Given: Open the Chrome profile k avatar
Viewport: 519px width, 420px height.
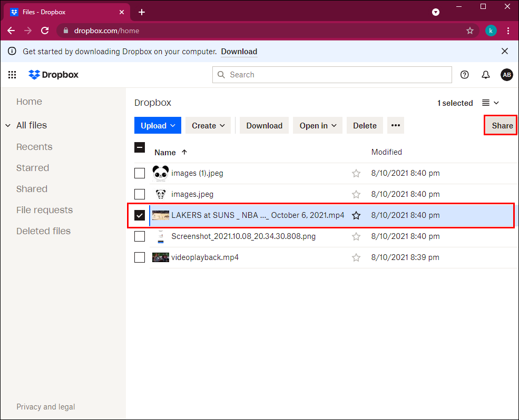Looking at the screenshot, I should [x=491, y=31].
